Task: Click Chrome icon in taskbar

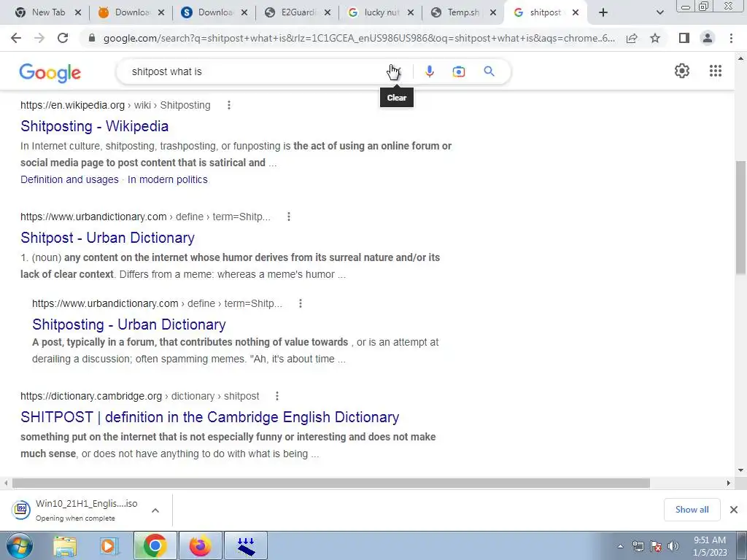Action: [x=155, y=545]
